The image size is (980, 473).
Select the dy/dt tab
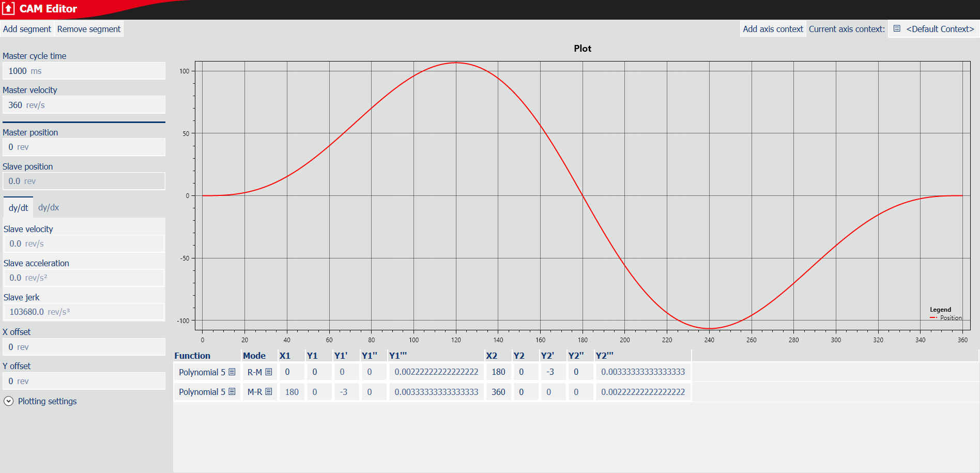pos(18,208)
